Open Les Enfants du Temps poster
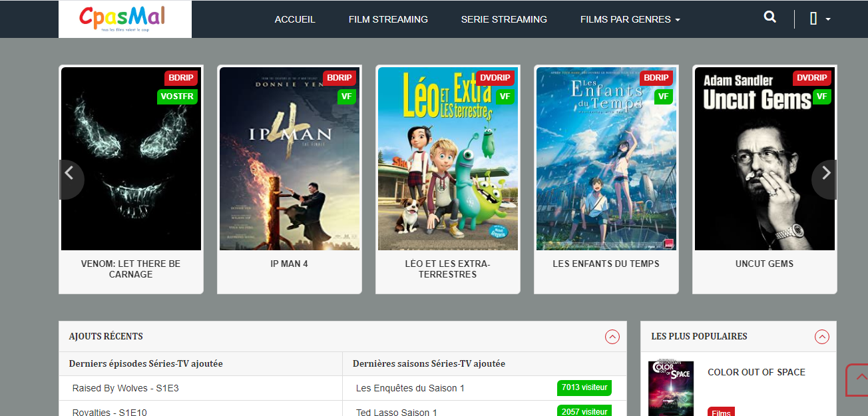 click(x=606, y=158)
